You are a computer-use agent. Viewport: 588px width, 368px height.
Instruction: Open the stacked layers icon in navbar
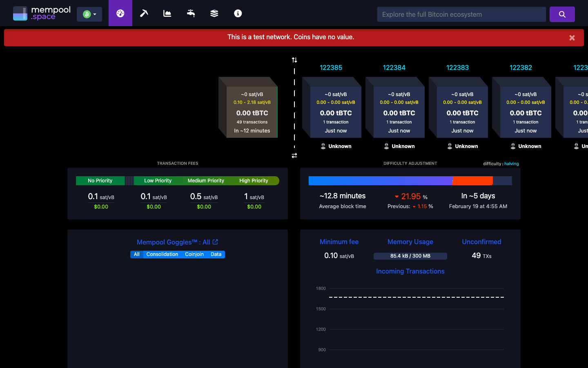[x=214, y=13]
